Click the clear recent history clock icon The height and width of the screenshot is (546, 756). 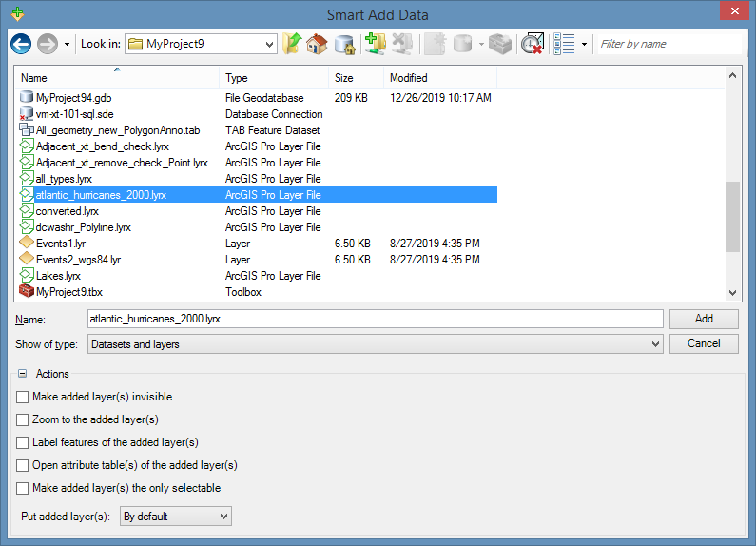(x=533, y=44)
